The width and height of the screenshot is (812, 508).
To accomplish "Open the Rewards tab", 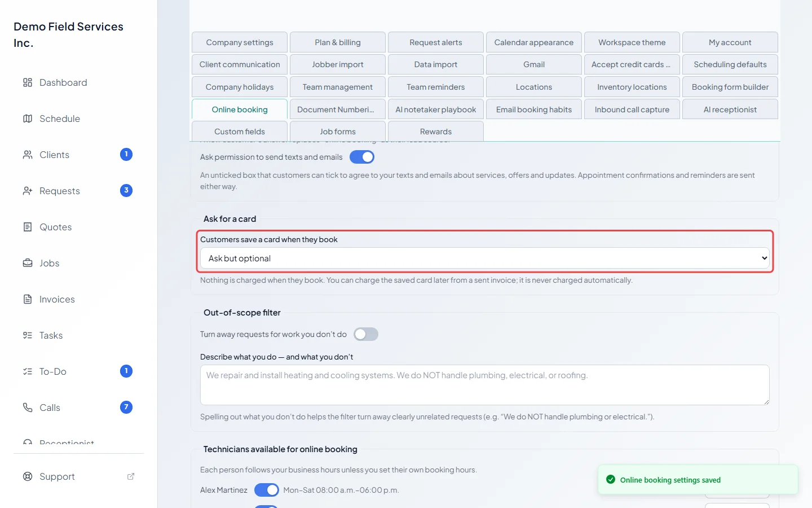I will pos(436,132).
